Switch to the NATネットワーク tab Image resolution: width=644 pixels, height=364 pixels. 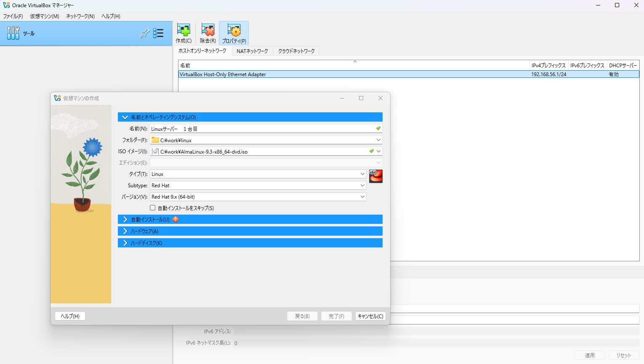click(x=252, y=51)
